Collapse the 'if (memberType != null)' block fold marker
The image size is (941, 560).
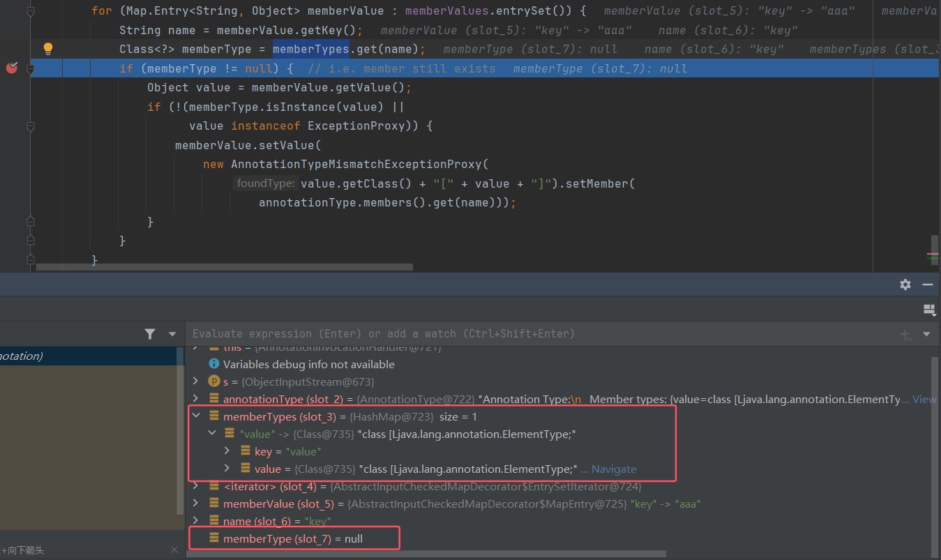[30, 69]
